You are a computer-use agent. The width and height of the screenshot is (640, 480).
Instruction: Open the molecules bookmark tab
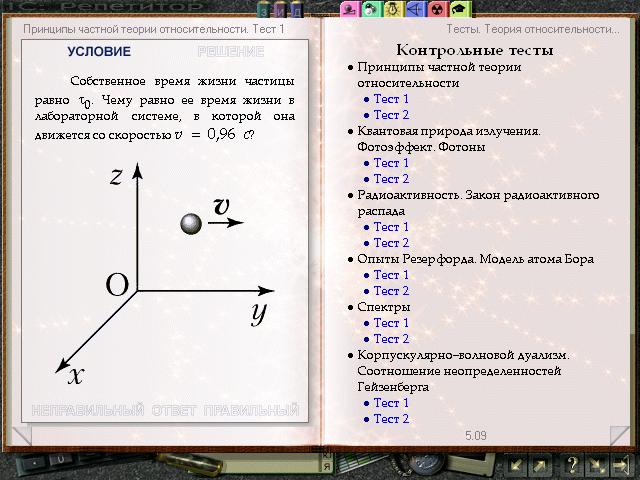(x=371, y=9)
